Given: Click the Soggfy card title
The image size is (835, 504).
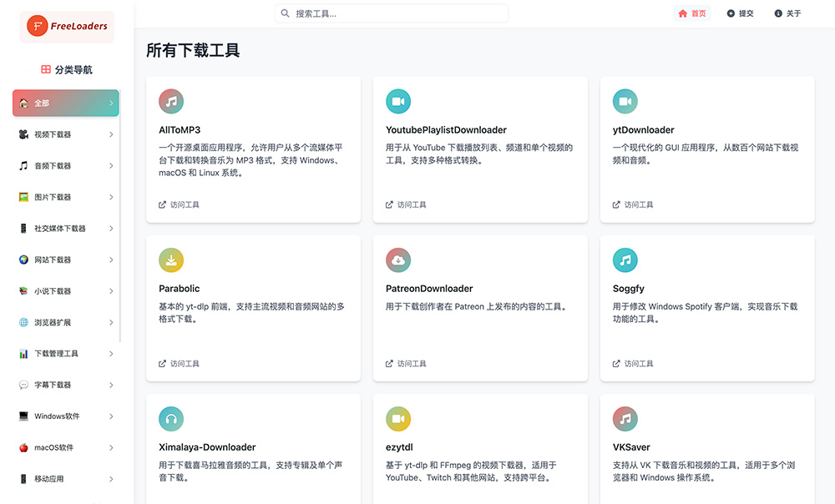Looking at the screenshot, I should tap(629, 289).
